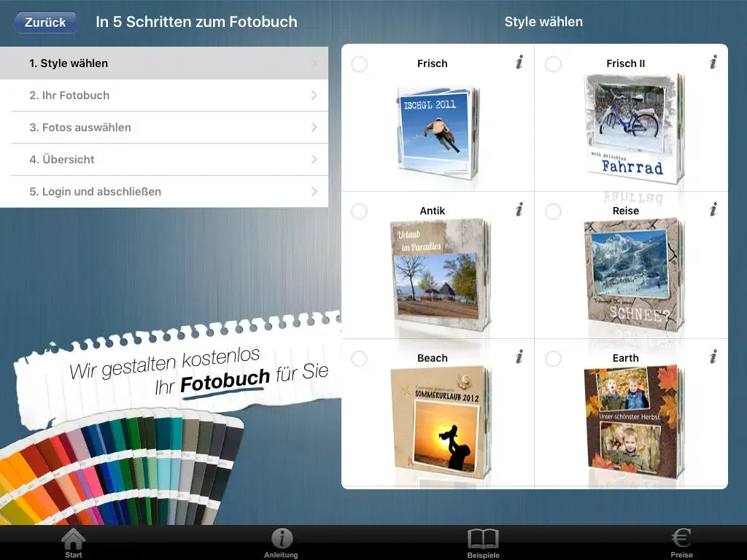Tap the Sommerurlaub 2012 book cover
The height and width of the screenshot is (560, 747).
440,422
